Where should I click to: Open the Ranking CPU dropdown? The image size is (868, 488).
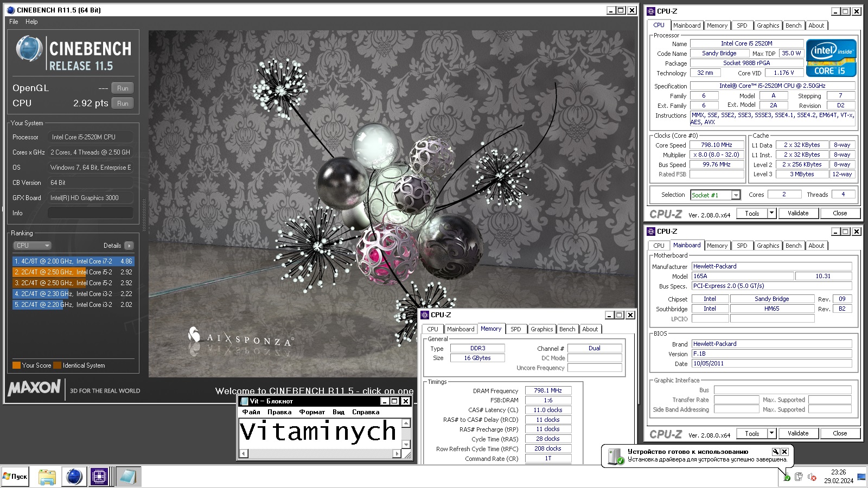32,246
